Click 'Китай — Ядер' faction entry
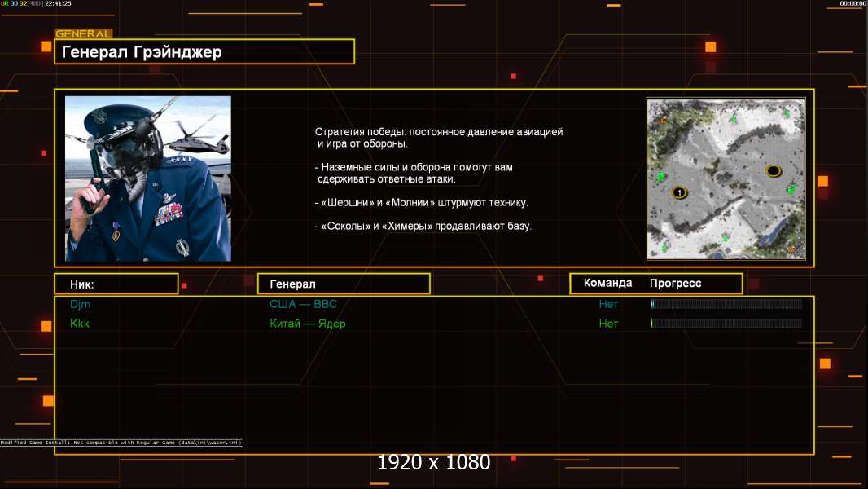The width and height of the screenshot is (868, 489). click(x=308, y=324)
